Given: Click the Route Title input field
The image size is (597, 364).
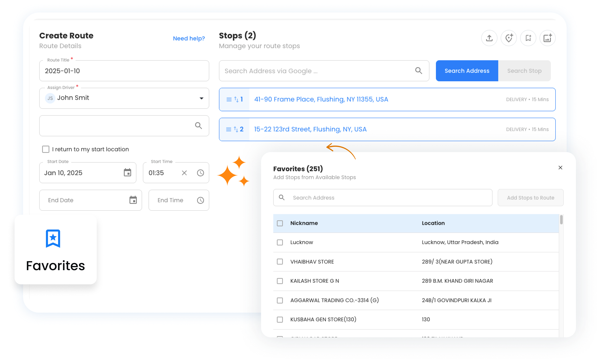Looking at the screenshot, I should [x=124, y=71].
